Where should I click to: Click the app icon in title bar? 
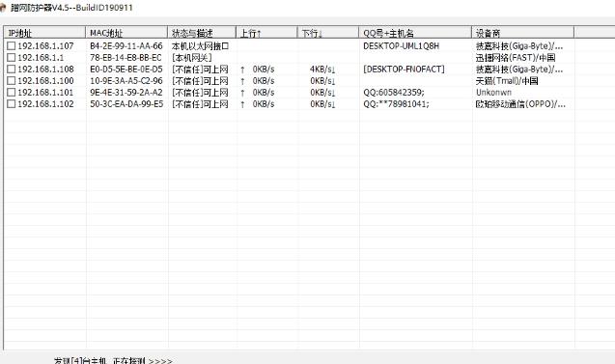pyautogui.click(x=2, y=8)
